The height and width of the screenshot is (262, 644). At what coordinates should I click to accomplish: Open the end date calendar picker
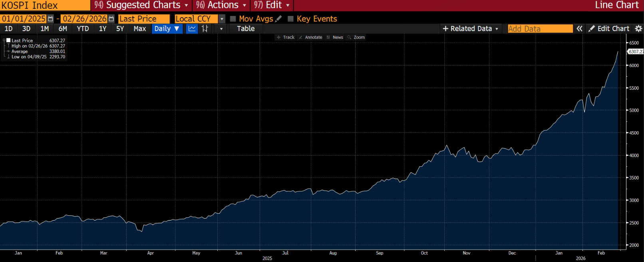pyautogui.click(x=111, y=19)
